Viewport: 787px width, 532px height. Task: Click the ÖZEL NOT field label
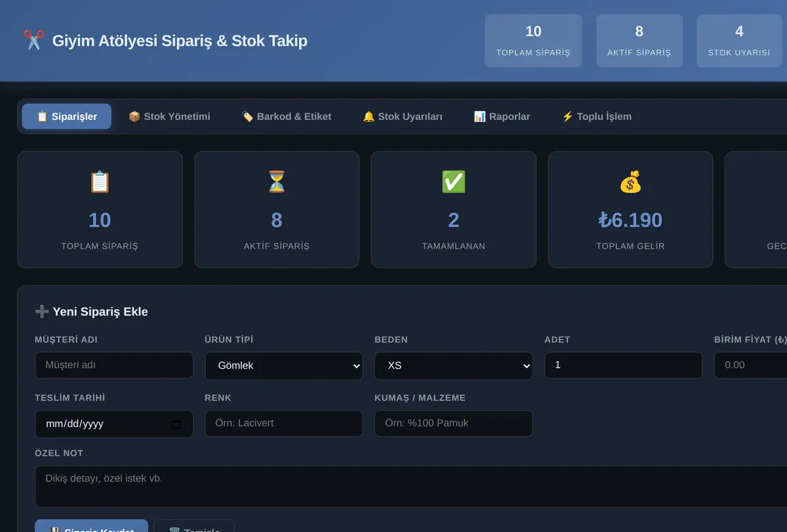pyautogui.click(x=59, y=453)
